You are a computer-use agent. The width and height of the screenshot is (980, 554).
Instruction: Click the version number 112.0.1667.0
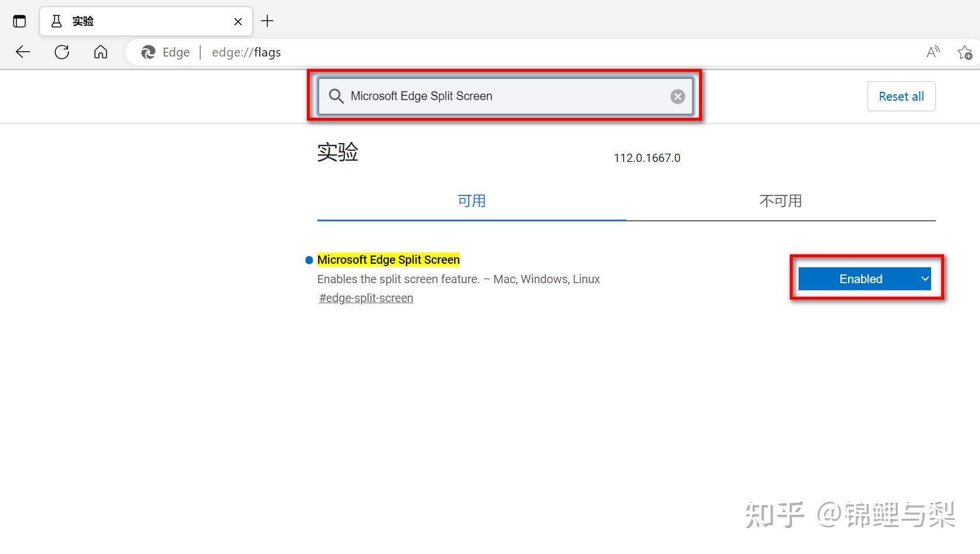[x=647, y=158]
